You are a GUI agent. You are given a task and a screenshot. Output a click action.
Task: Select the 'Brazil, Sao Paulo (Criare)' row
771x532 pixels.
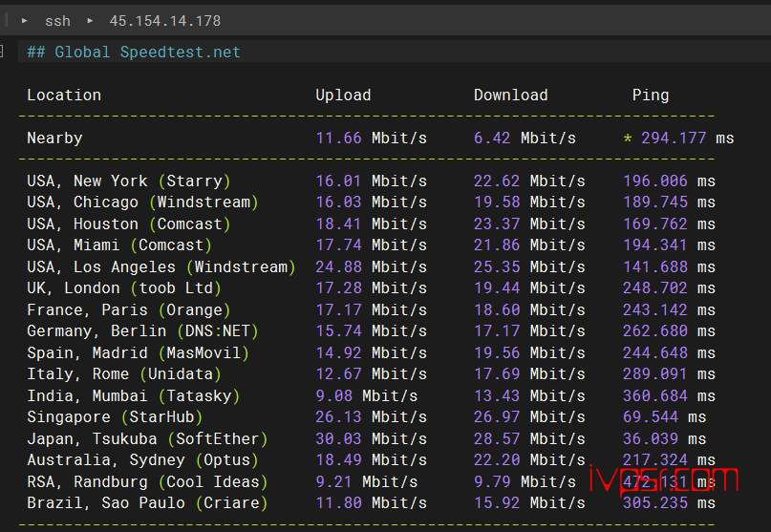[372, 503]
